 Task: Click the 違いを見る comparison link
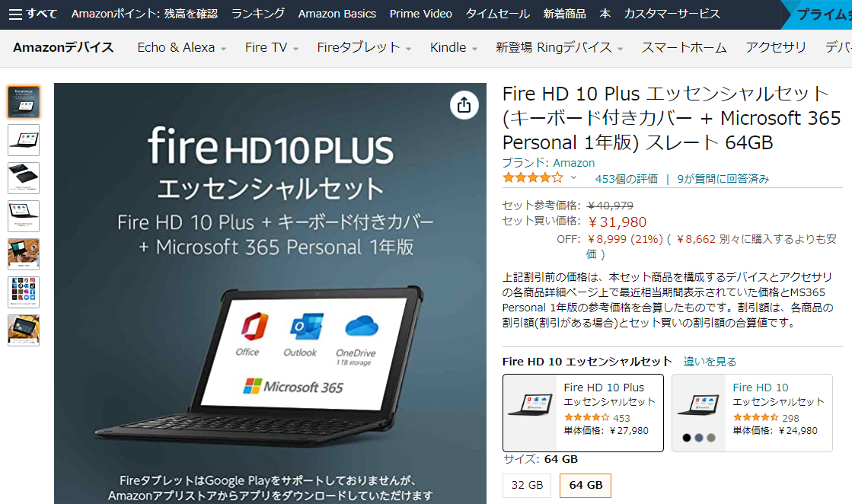[x=710, y=362]
